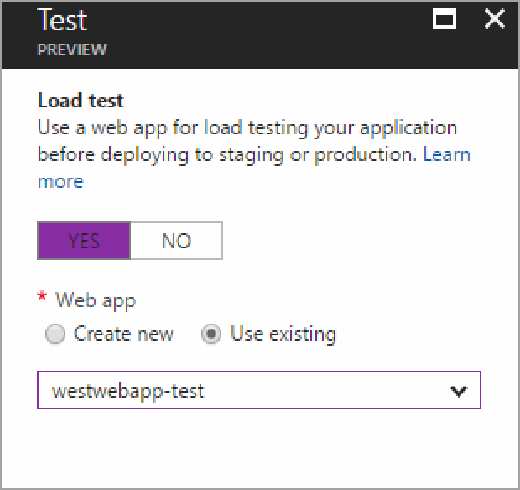The height and width of the screenshot is (490, 520).
Task: Click the load testing description paragraph
Action: [x=254, y=154]
